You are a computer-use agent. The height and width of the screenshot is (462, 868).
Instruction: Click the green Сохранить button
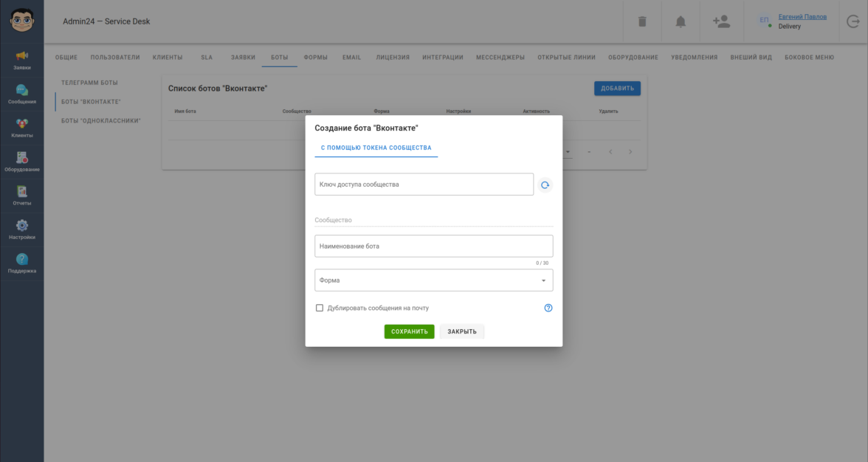point(409,331)
